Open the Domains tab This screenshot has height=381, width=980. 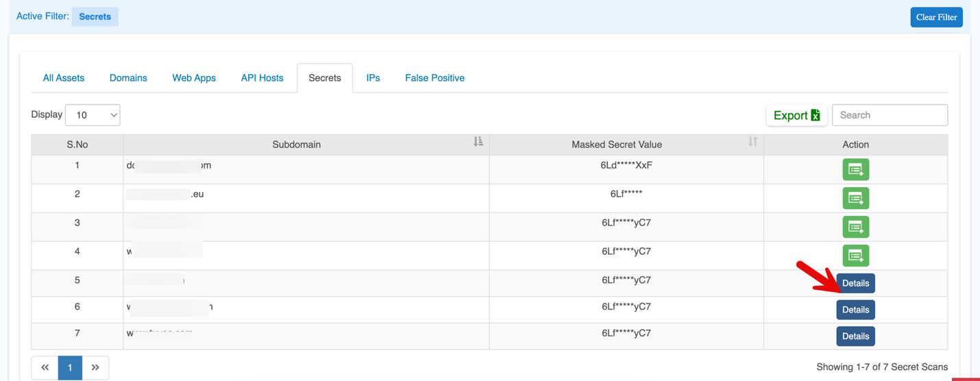tap(128, 78)
